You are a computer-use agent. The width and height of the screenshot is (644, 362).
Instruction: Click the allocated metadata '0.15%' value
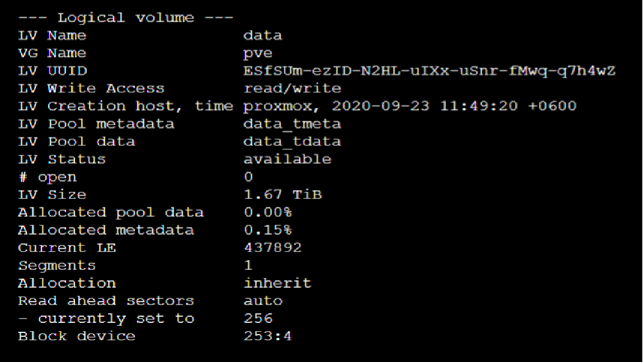point(268,230)
